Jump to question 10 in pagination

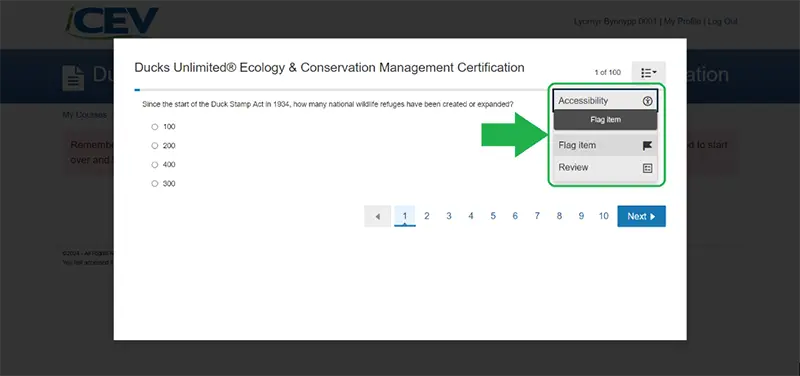(604, 216)
